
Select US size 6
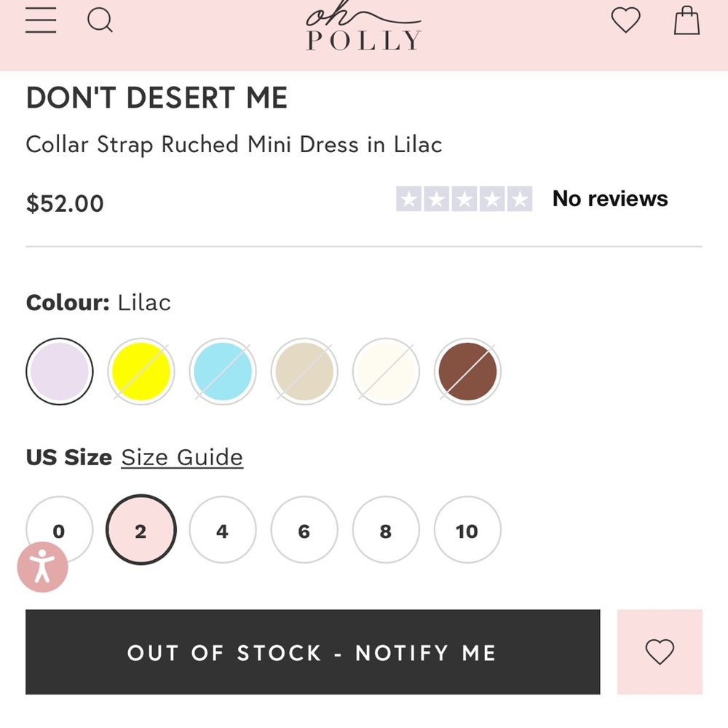click(304, 530)
